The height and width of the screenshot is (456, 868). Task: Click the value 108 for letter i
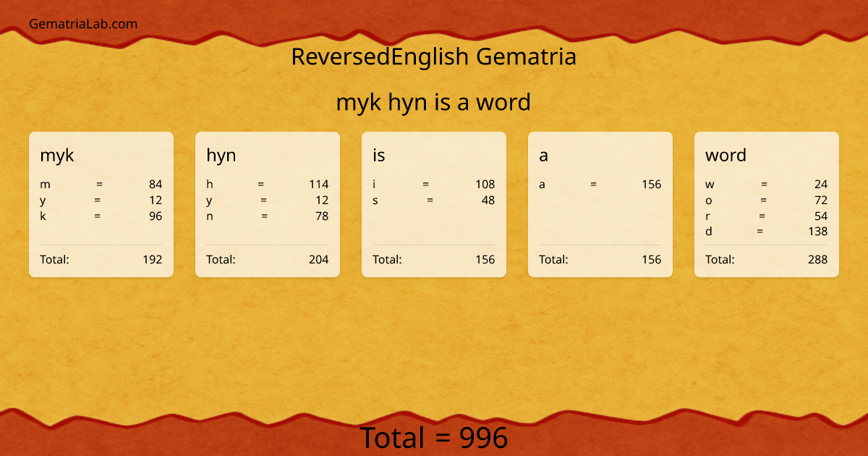pos(485,185)
